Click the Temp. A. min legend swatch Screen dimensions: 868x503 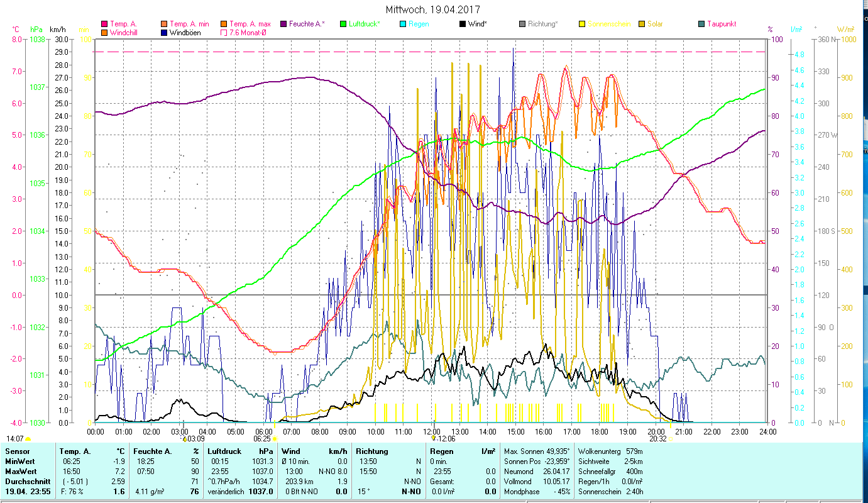pyautogui.click(x=165, y=25)
